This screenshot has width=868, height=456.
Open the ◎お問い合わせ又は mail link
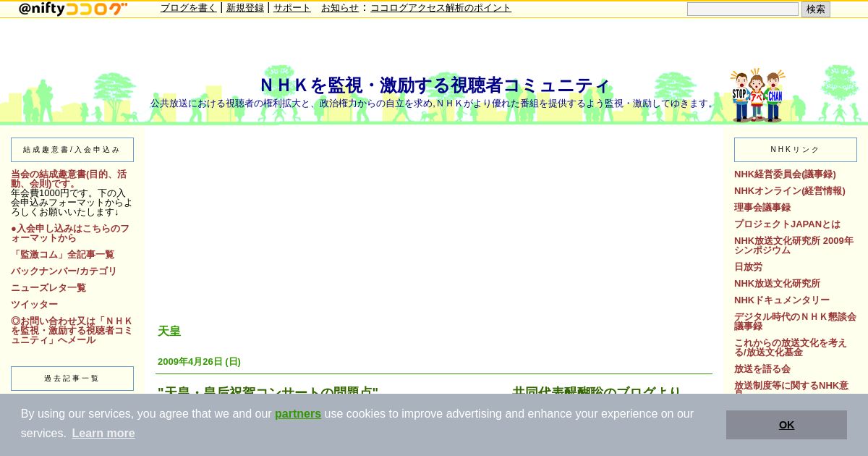coord(72,330)
